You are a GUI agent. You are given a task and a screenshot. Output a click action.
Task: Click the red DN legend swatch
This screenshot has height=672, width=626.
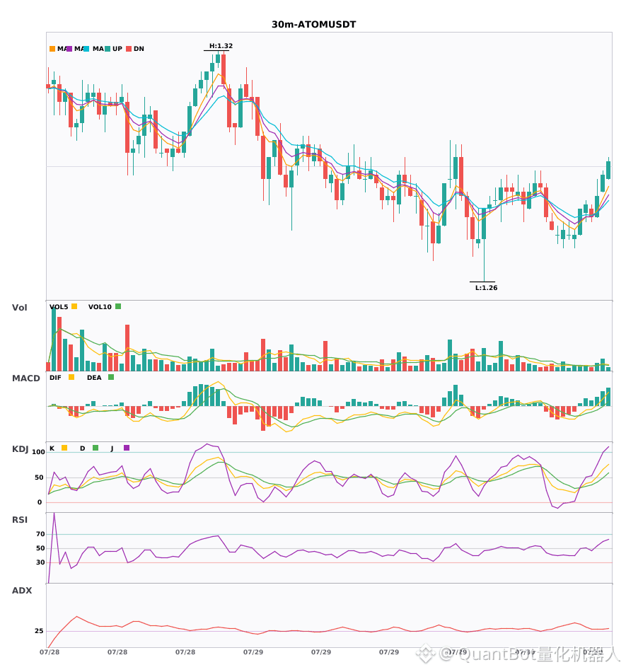(x=129, y=49)
